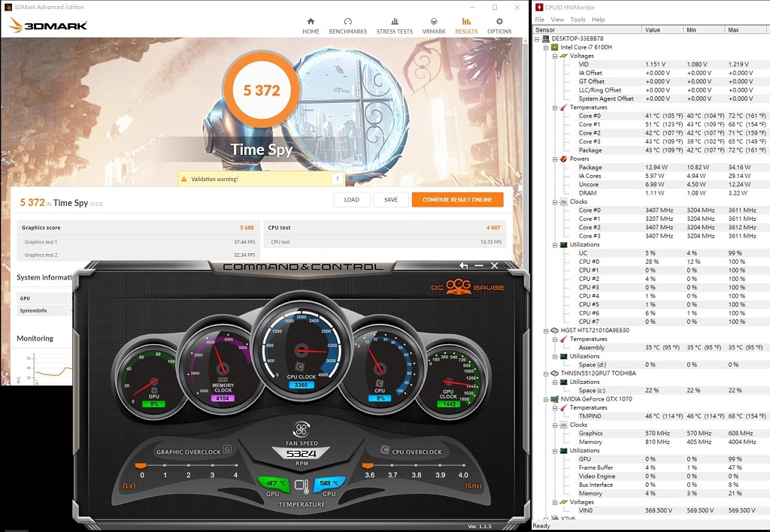Click the 3DMark logo

coord(47,25)
